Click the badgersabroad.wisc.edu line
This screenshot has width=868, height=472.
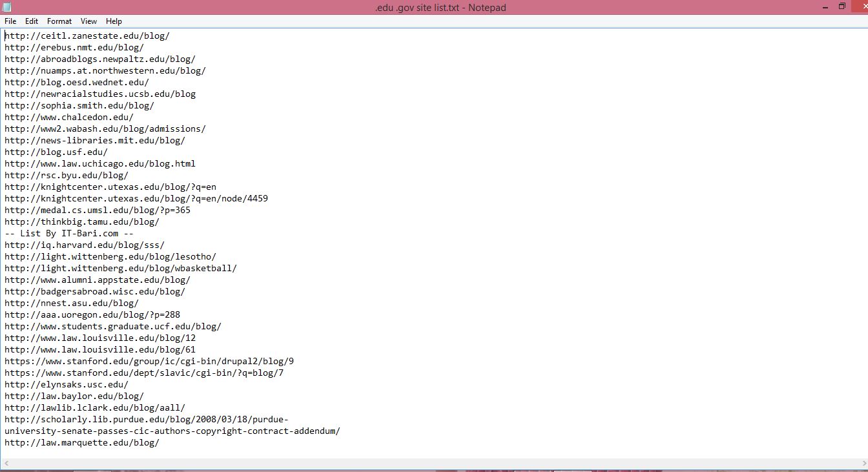click(x=95, y=292)
